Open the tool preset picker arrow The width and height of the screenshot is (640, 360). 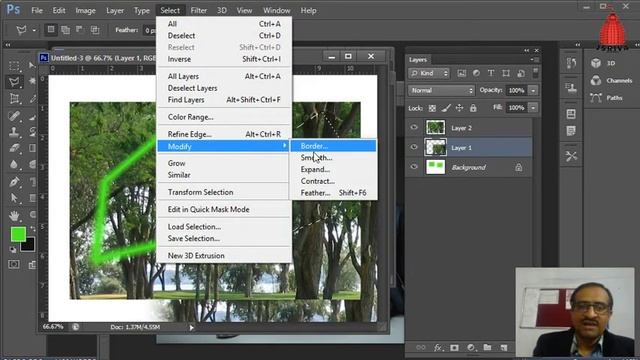click(34, 30)
